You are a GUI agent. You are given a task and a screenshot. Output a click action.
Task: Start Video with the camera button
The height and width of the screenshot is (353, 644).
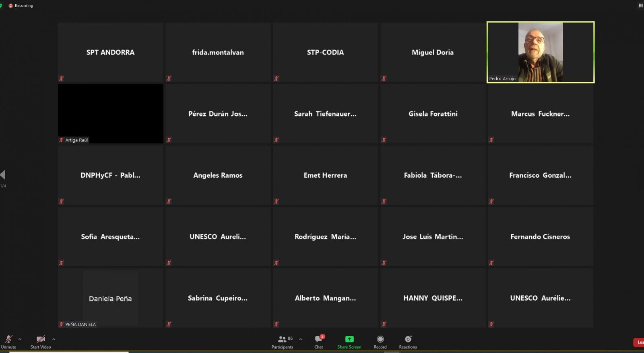pos(40,340)
